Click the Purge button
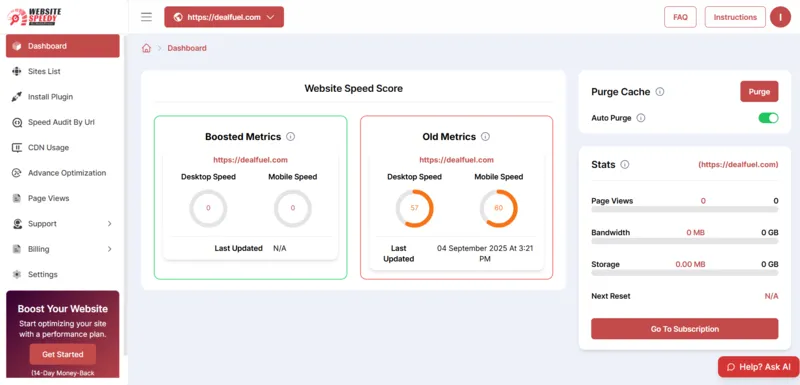 pyautogui.click(x=759, y=92)
